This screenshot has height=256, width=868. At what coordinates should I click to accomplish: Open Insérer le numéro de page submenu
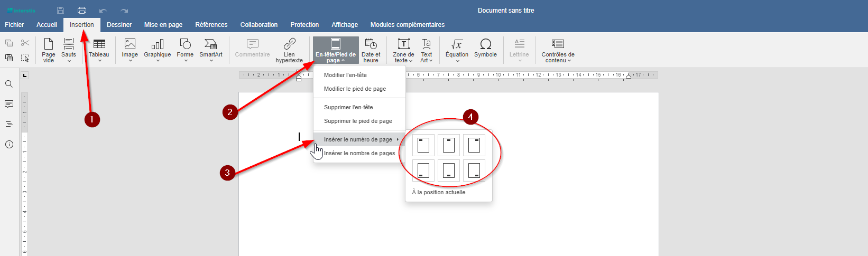click(359, 139)
